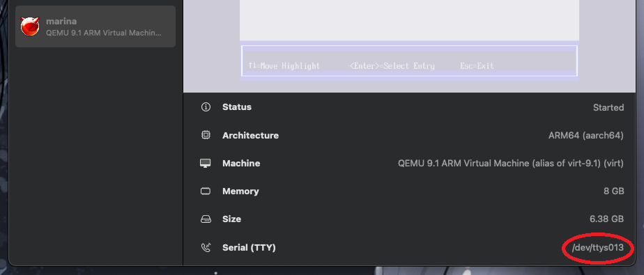Click the Serial (TTY) phone icon
The height and width of the screenshot is (275, 644).
point(206,248)
